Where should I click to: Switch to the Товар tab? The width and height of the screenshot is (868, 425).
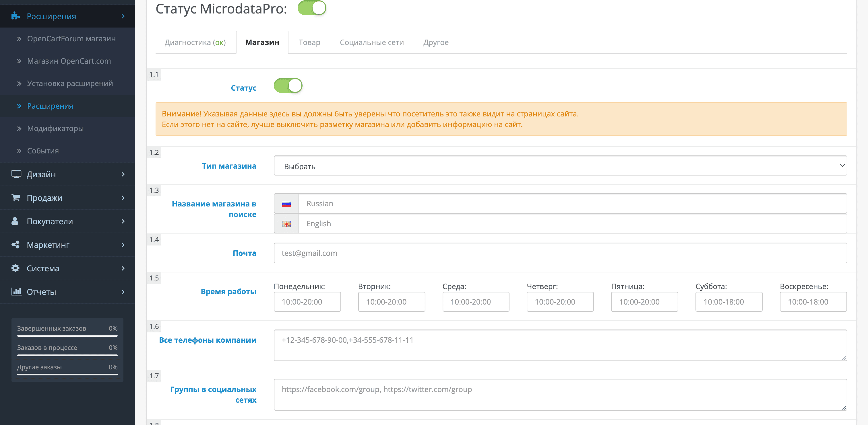(309, 42)
